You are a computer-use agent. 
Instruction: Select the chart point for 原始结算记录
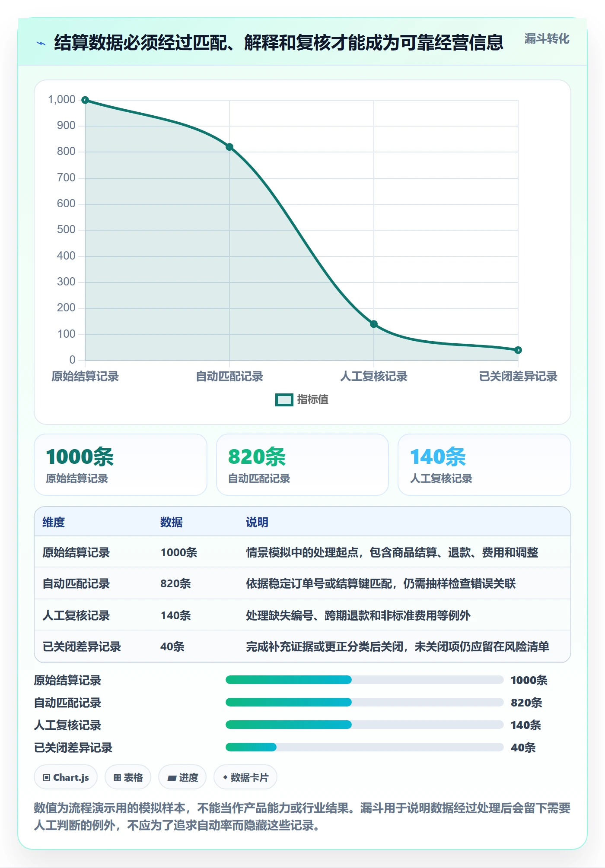85,100
